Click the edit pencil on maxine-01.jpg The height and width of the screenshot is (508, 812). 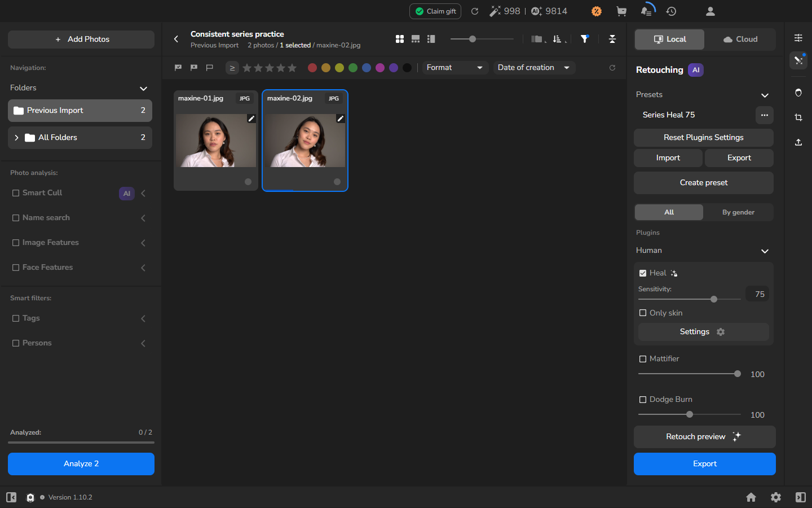coord(251,119)
